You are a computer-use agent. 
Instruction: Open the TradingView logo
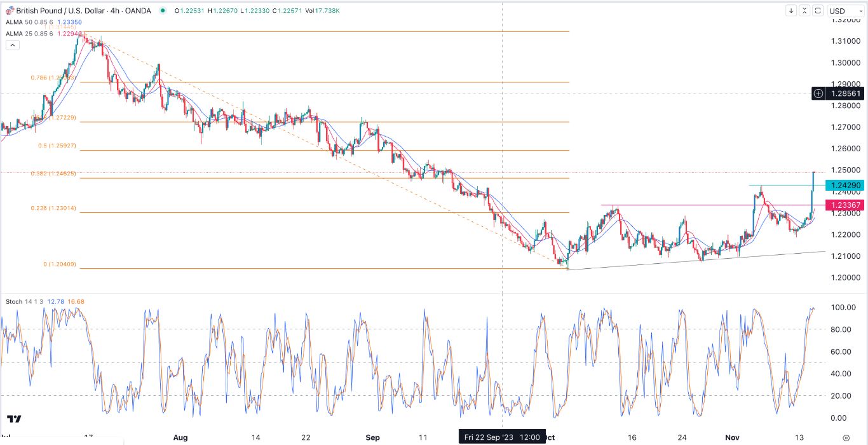pos(14,419)
